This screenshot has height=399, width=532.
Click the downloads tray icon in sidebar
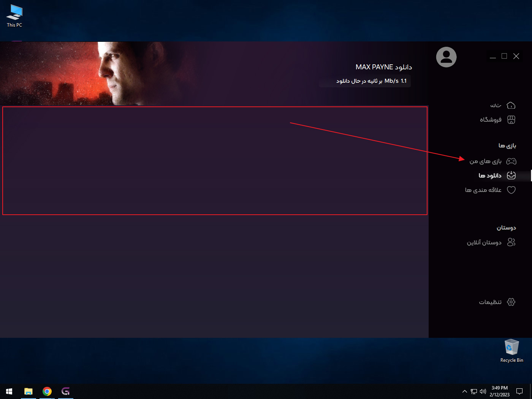pyautogui.click(x=511, y=175)
